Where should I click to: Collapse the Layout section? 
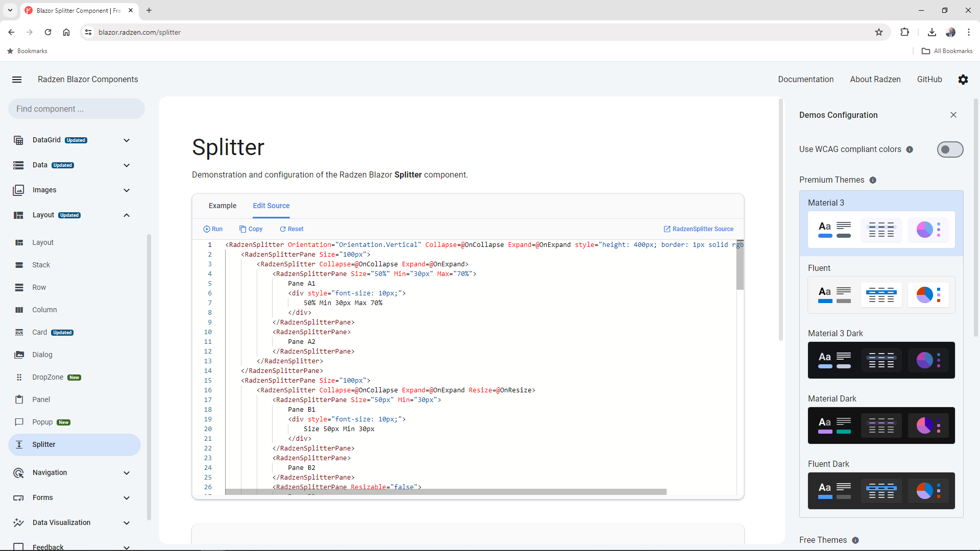127,215
